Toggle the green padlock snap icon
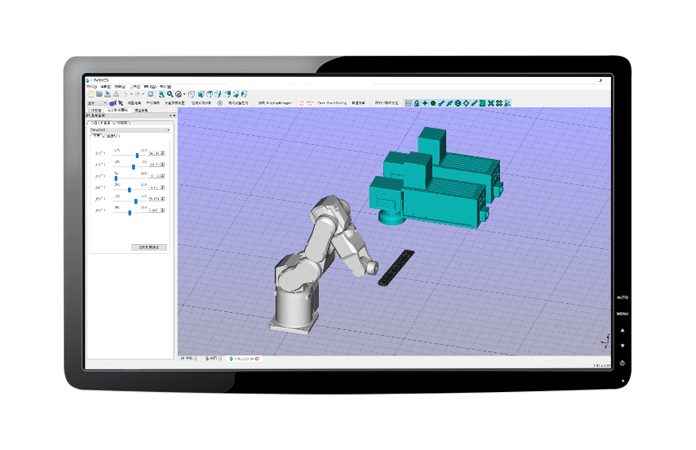The width and height of the screenshot is (696, 450). (x=416, y=103)
